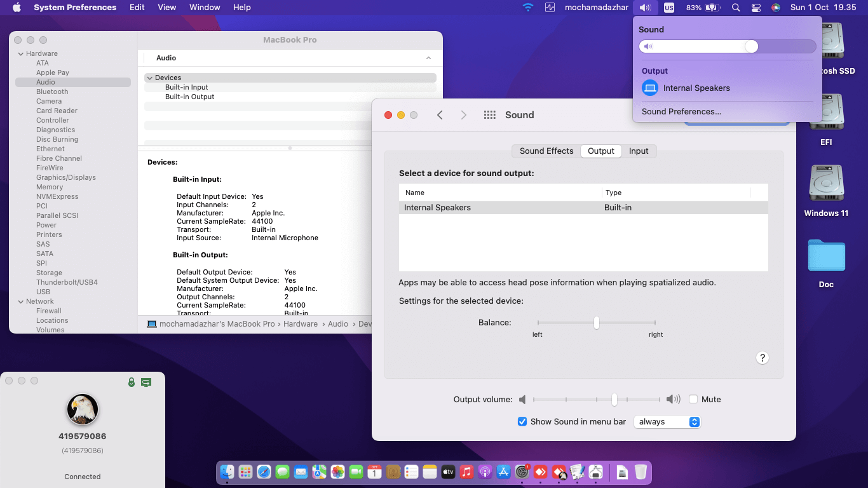
Task: Open the Mail app in the dock
Action: click(301, 472)
